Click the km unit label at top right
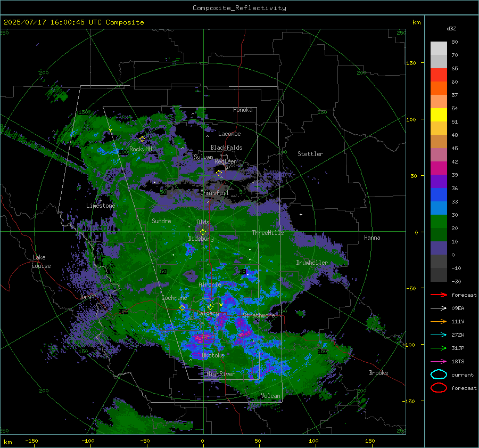This screenshot has height=448, width=479. point(416,22)
